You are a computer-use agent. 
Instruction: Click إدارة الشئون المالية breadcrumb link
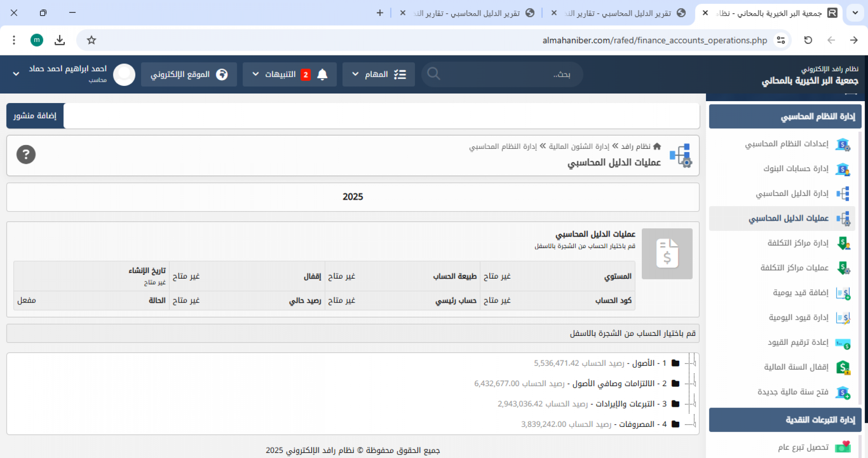[x=579, y=146]
